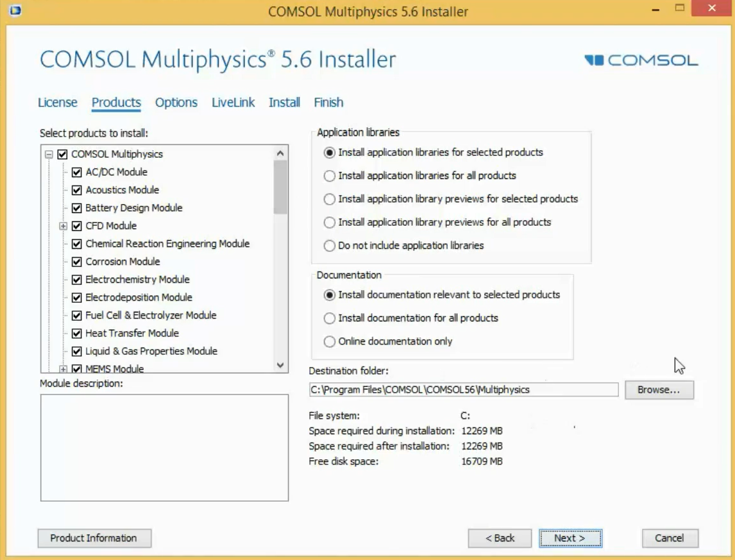Go to the Options step tab
Screen dimensions: 735x560
click(176, 102)
